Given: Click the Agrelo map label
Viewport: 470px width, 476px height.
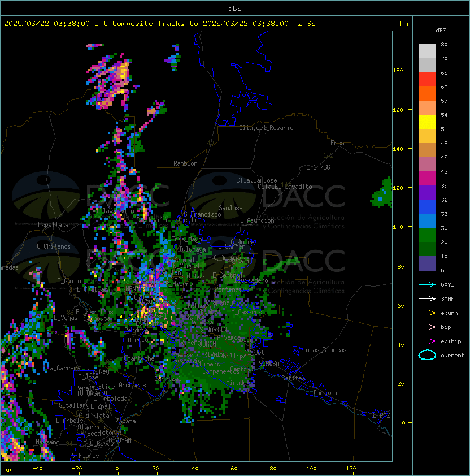Looking at the screenshot, I should tap(138, 340).
